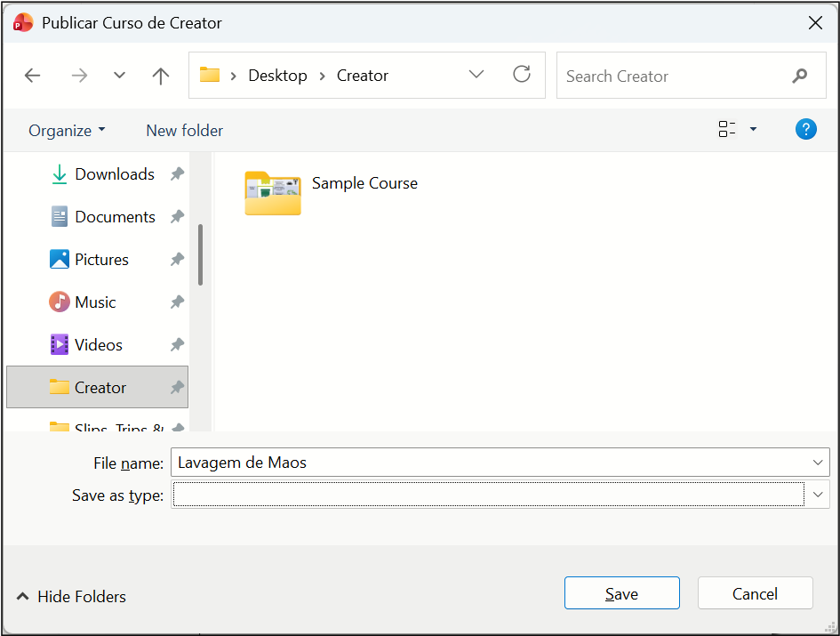Open the view options dropdown arrow
The height and width of the screenshot is (636, 840).
[x=754, y=130]
